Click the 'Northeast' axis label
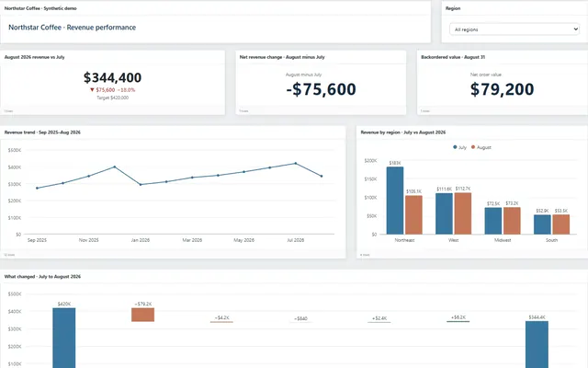The image size is (588, 368). (x=404, y=240)
